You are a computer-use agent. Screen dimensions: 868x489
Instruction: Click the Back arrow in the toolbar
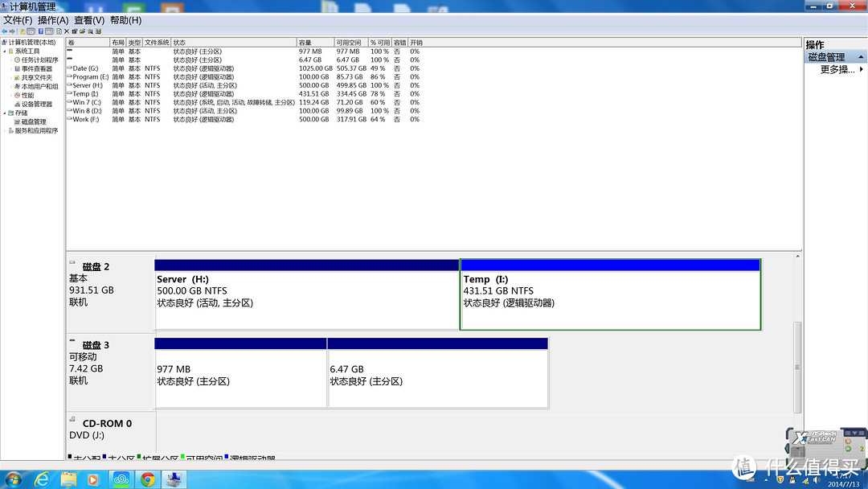coord(4,31)
